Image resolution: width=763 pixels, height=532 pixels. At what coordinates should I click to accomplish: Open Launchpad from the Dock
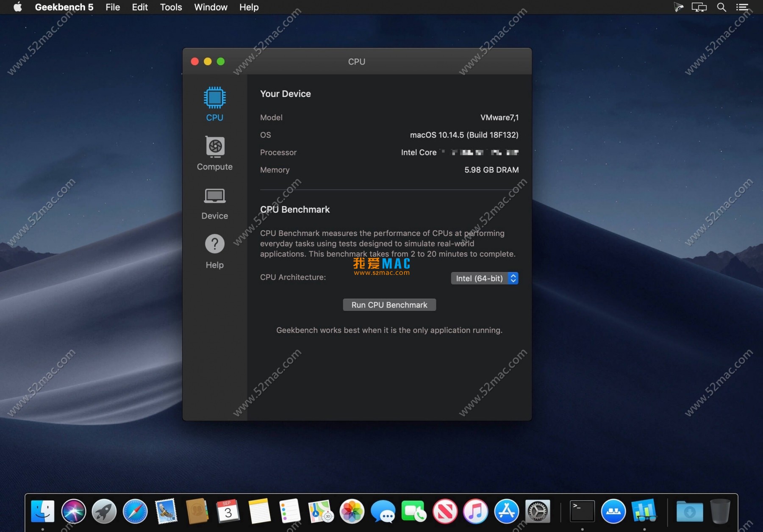coord(104,511)
